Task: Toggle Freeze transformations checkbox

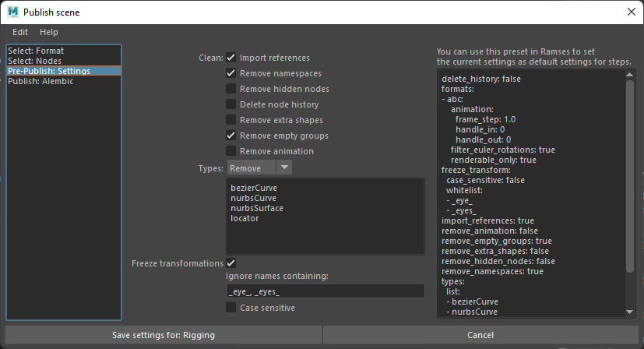Action: click(x=231, y=263)
